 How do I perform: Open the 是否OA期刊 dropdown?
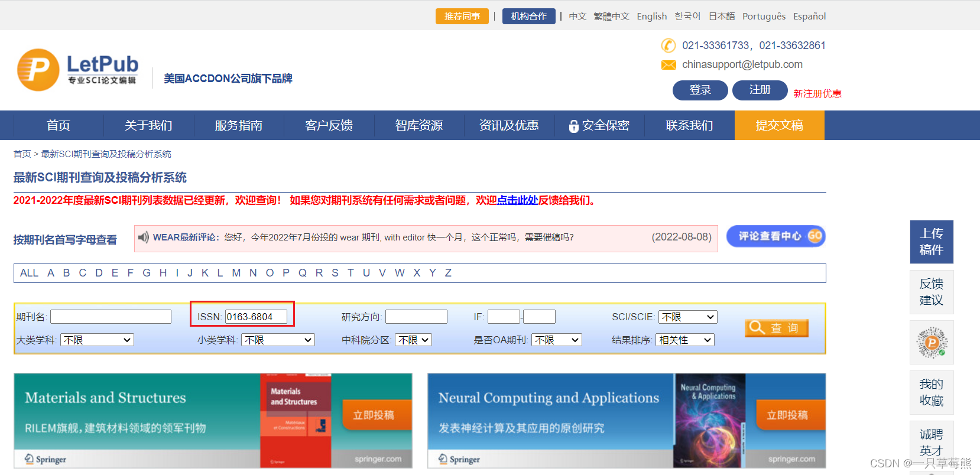[x=557, y=340]
